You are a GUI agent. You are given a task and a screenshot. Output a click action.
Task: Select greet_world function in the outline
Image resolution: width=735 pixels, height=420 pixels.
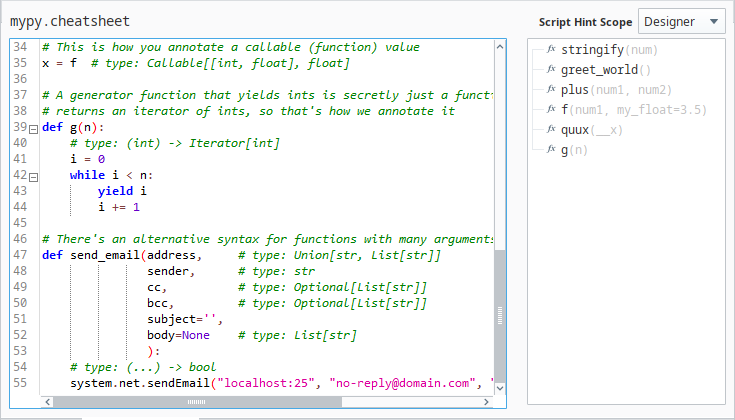click(606, 70)
